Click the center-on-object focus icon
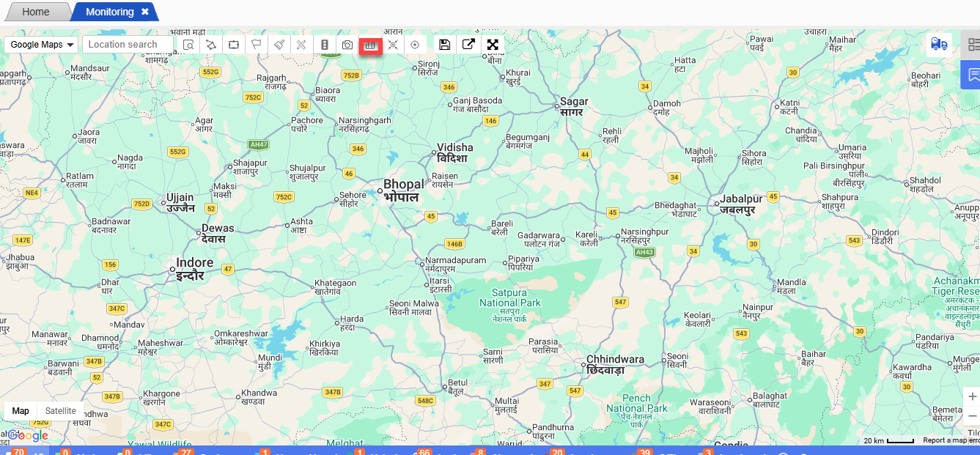The width and height of the screenshot is (980, 455). click(393, 45)
